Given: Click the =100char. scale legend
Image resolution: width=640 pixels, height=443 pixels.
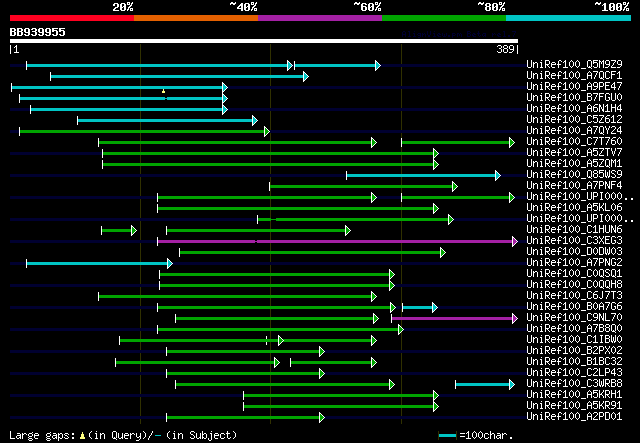Looking at the screenshot, I should (x=476, y=435).
